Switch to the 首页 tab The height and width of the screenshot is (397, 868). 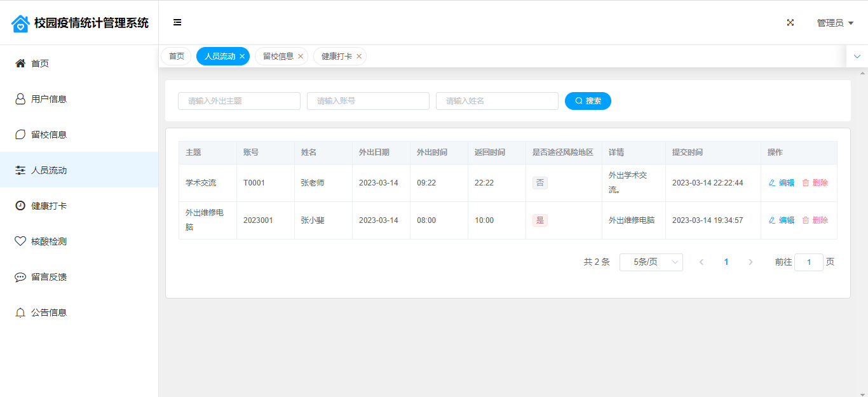176,57
